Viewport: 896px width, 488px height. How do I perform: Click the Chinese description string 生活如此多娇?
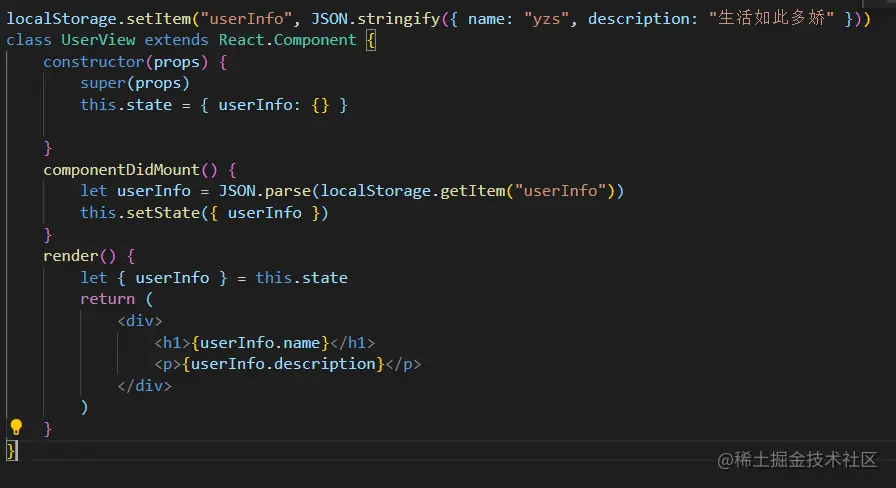(771, 18)
